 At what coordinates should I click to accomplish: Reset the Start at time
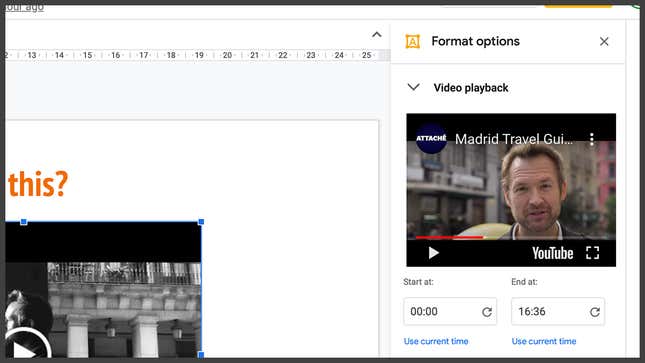click(x=487, y=312)
